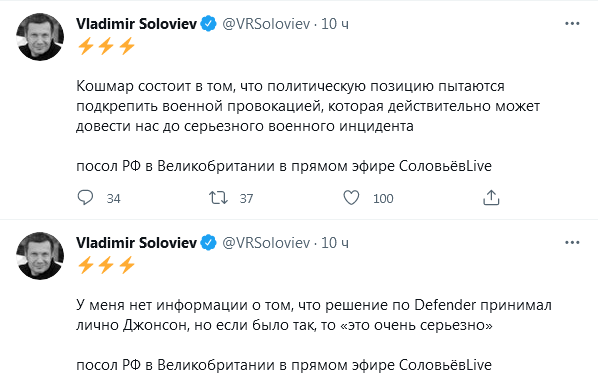Click the retweet count 37
This screenshot has width=598, height=375.
pos(246,198)
